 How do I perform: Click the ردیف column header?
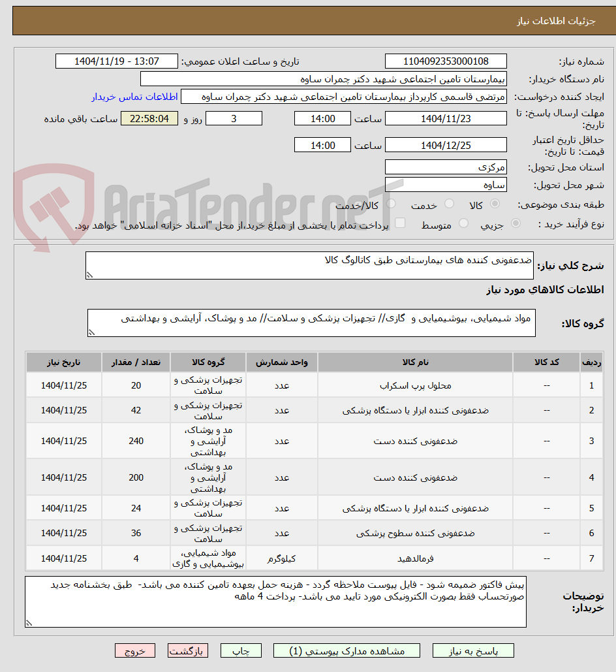click(592, 362)
